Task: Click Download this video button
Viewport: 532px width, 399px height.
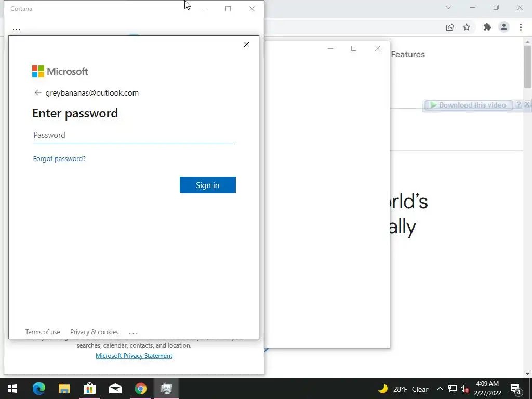Action: (468, 105)
